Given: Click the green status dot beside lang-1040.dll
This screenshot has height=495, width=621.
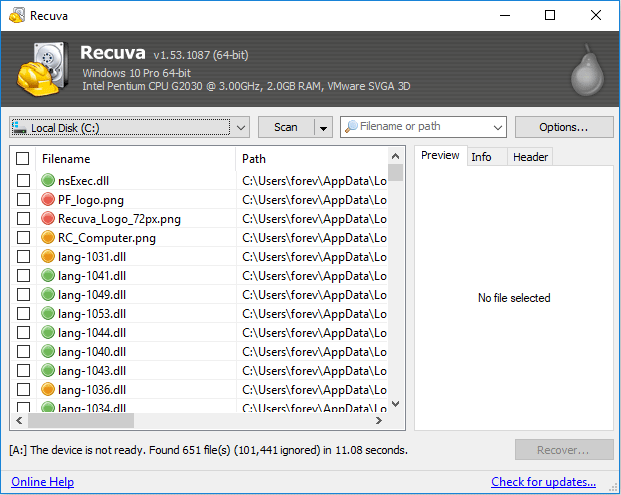Looking at the screenshot, I should point(48,351).
